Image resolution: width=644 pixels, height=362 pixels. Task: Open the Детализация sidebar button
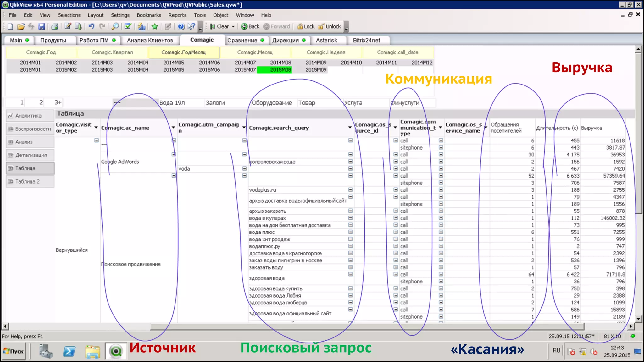point(30,155)
